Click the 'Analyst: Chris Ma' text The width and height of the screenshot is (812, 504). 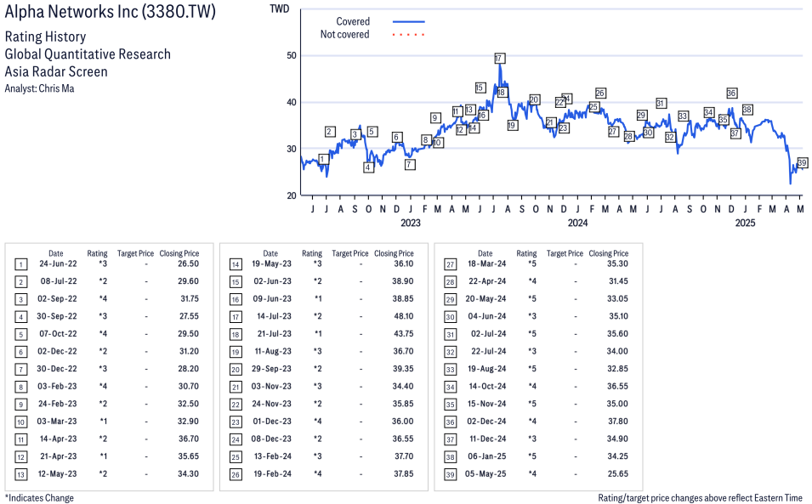[x=39, y=88]
